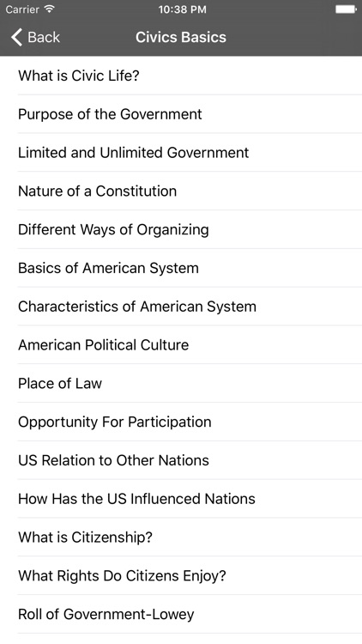Viewport: 362px width, 644px height.
Task: Open How Has the US Influenced Nations
Action: pyautogui.click(x=181, y=499)
